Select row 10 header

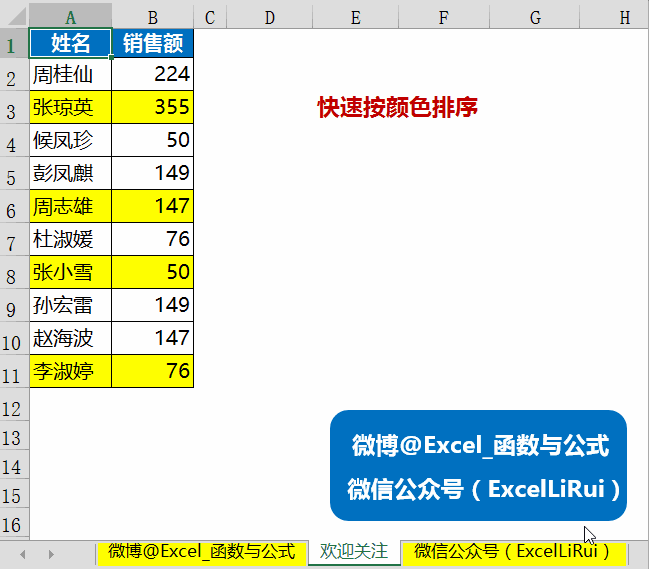coord(14,338)
